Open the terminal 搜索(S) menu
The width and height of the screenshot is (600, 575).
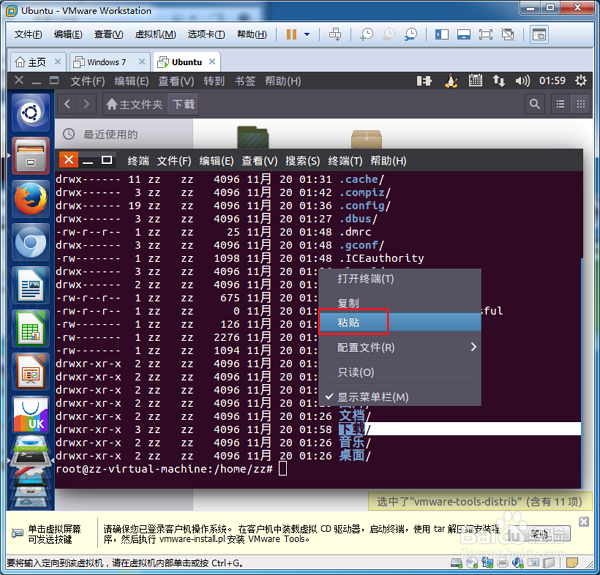pos(302,161)
